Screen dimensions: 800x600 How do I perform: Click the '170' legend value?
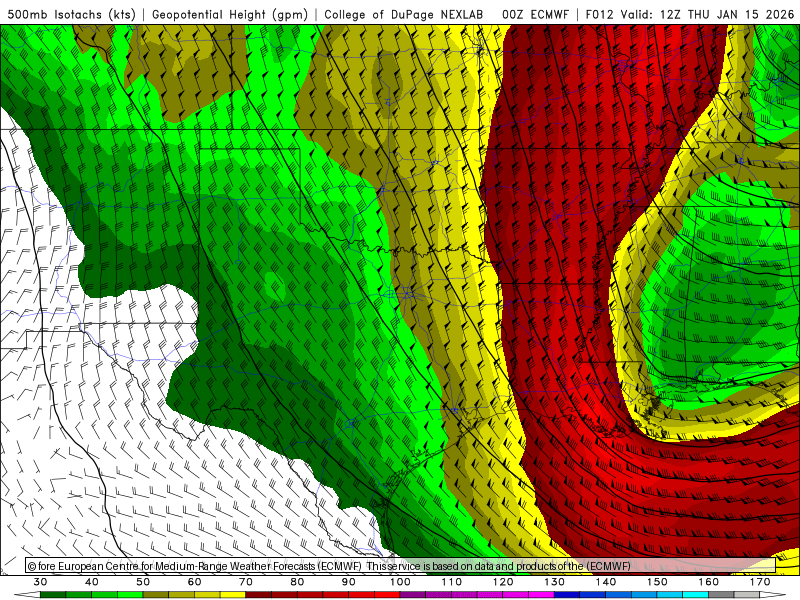click(760, 582)
